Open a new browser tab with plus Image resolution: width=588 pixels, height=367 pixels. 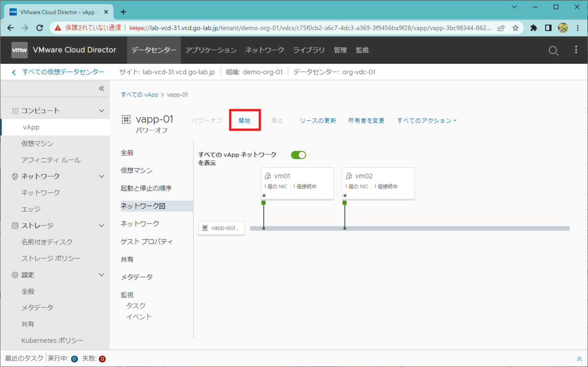click(123, 12)
